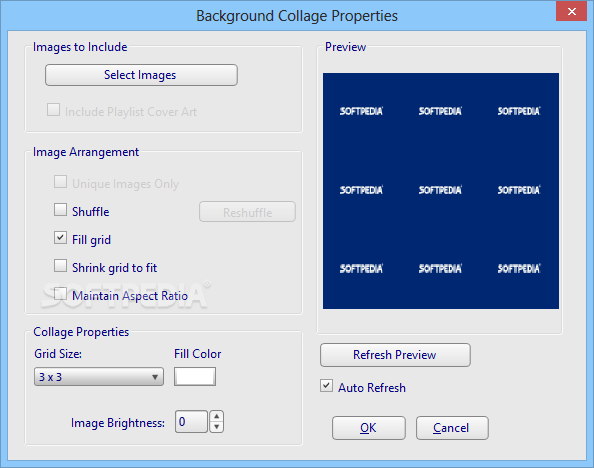Click the Refresh Preview button
Image resolution: width=594 pixels, height=468 pixels.
395,355
